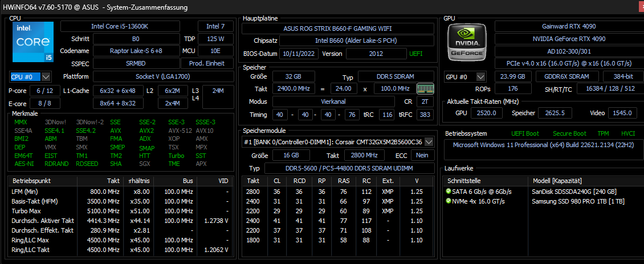Screen dimensions: 644x264
Task: Click the Intel Core i5-13600K name field
Action: point(120,26)
